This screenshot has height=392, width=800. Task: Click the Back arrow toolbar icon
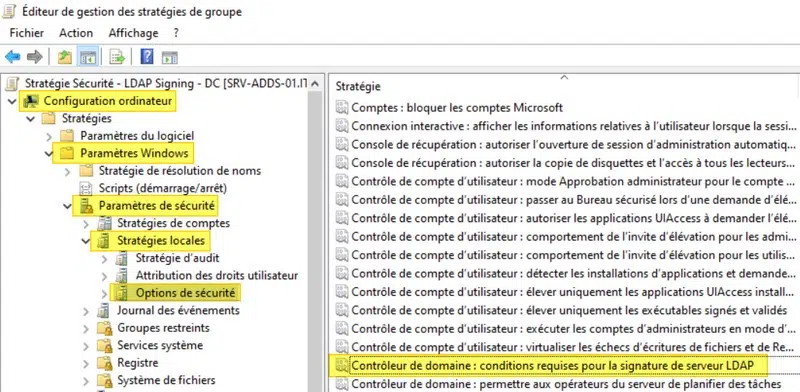(13, 57)
